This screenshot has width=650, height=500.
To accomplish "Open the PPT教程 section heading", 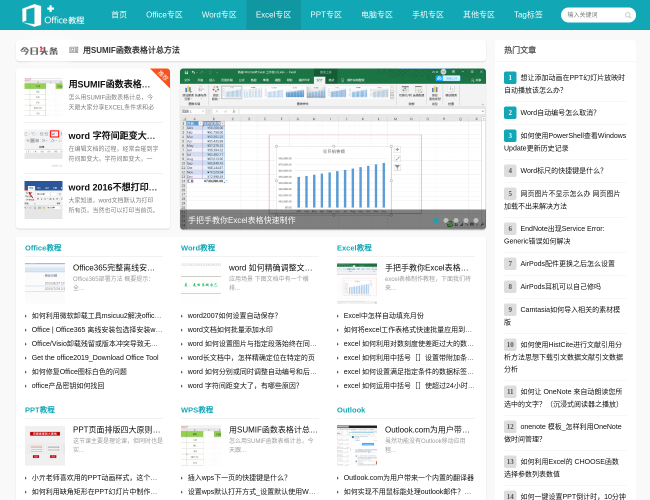I will (40, 410).
